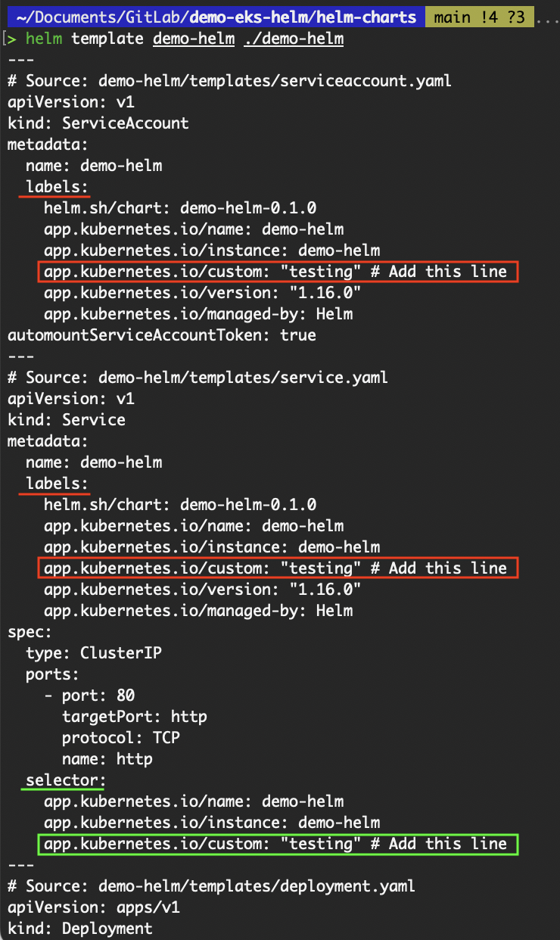Click the deployment.yaml source comment line
Viewport: 560px width, 940px height.
pos(212,886)
